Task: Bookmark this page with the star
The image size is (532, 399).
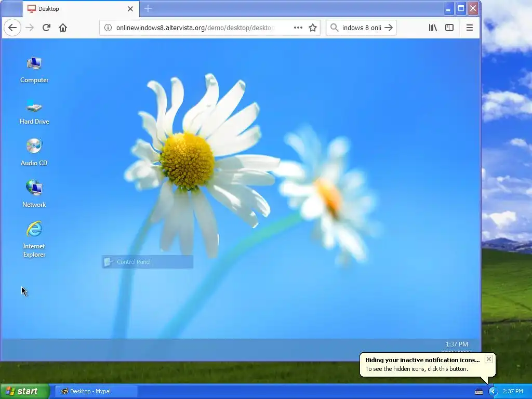Action: coord(312,28)
